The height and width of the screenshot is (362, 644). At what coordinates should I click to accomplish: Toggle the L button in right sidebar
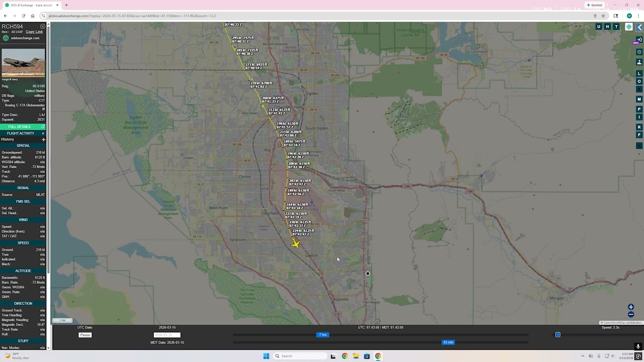point(639,74)
